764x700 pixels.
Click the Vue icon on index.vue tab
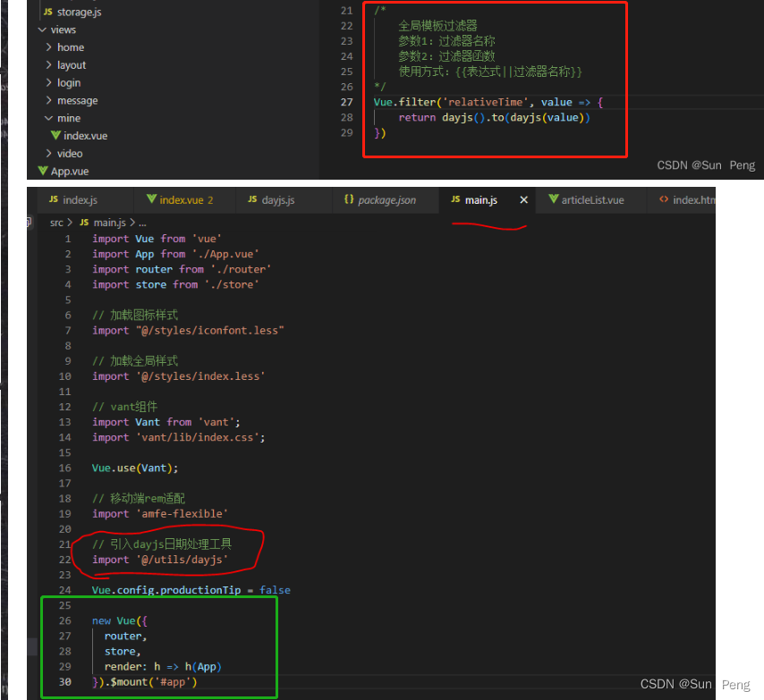click(x=151, y=199)
